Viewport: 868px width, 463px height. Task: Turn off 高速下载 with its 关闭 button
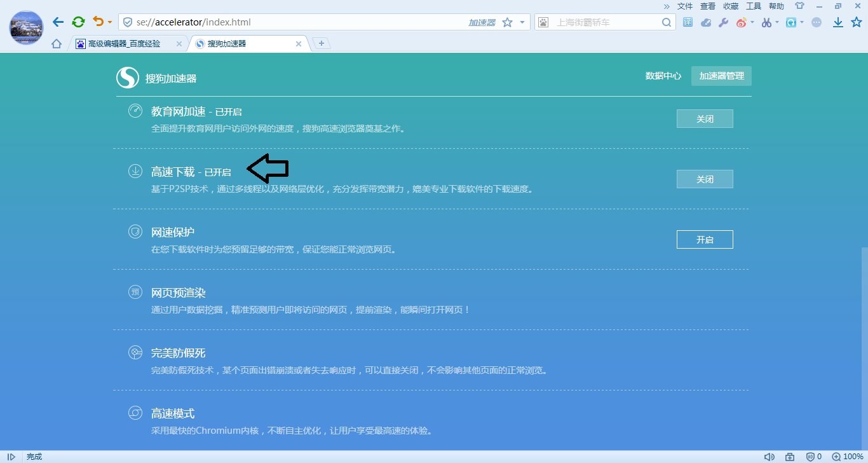pos(705,179)
